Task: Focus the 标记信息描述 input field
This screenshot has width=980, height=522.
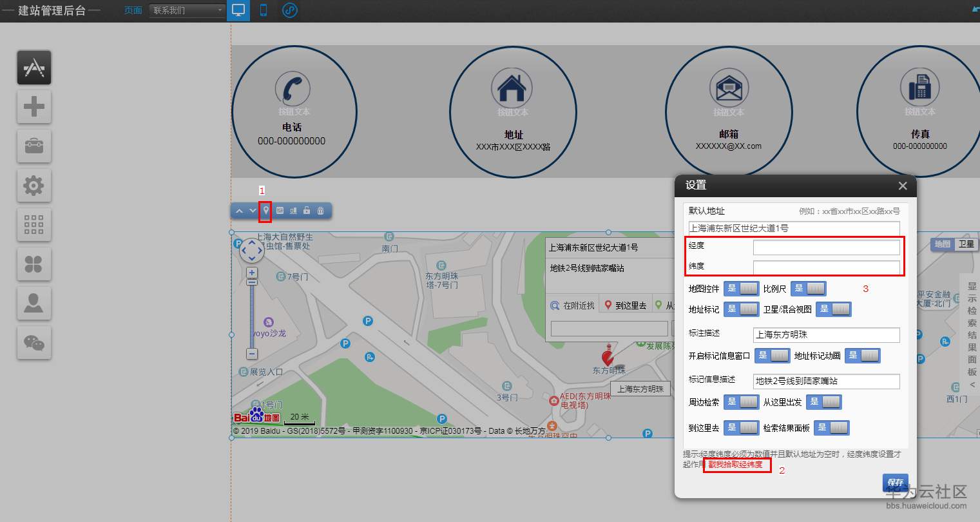Action: 826,382
